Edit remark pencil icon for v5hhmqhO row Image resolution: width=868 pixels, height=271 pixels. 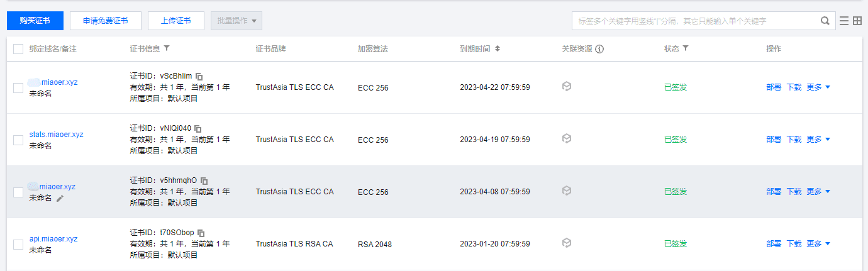click(x=60, y=198)
